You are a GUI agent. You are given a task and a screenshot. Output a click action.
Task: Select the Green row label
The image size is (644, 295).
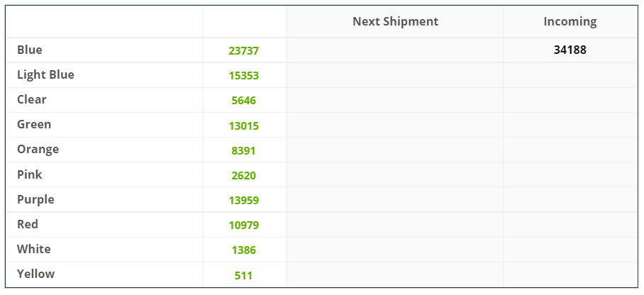(x=34, y=124)
